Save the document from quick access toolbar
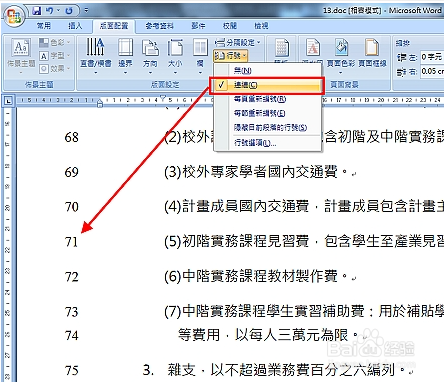This screenshot has height=382, width=444. (36, 11)
